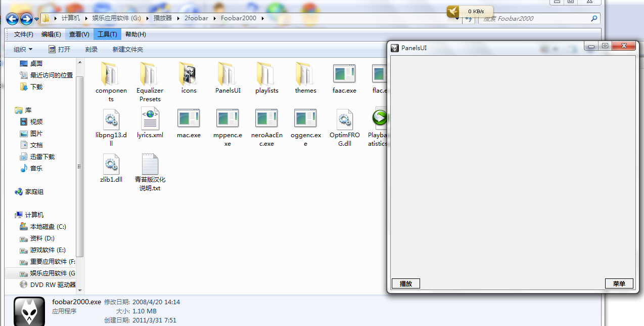Select the neroAacEnc.exe file icon

point(266,118)
